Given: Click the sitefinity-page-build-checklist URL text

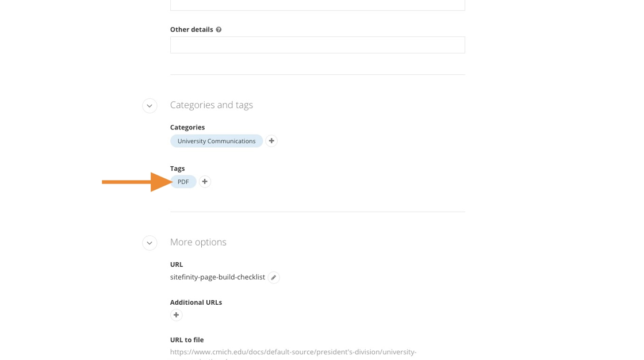Looking at the screenshot, I should point(217,277).
